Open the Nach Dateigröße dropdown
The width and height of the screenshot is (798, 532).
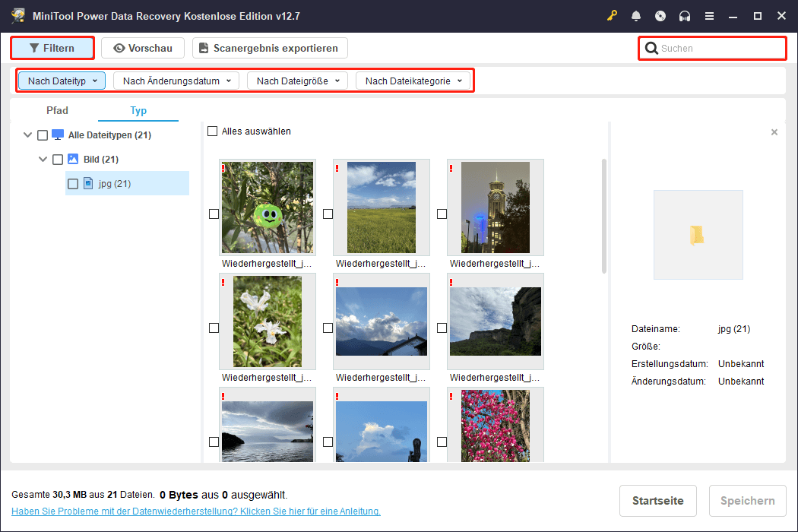[297, 81]
